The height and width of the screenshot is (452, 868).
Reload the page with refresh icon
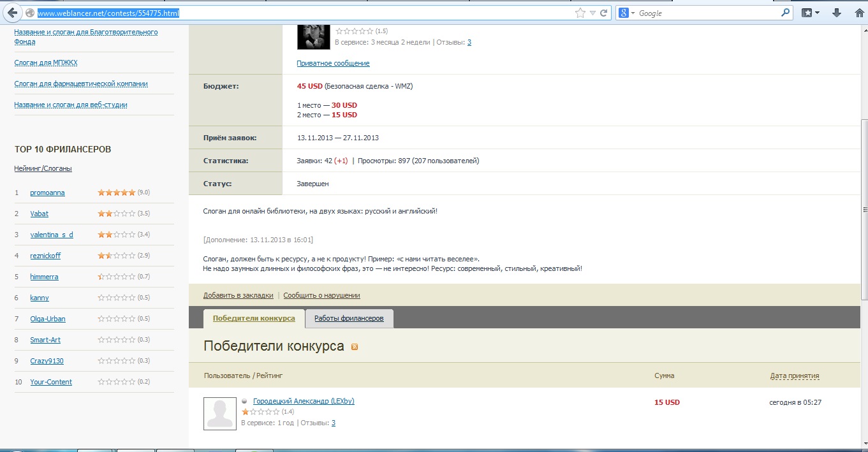(603, 13)
